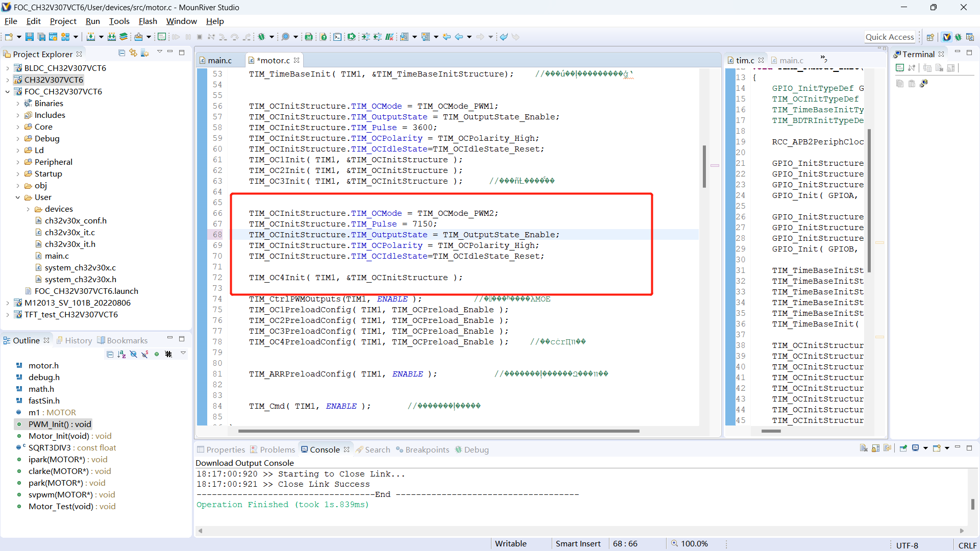Click the new terminal connection icon below copy/paste
980x551 pixels.
coord(924,83)
